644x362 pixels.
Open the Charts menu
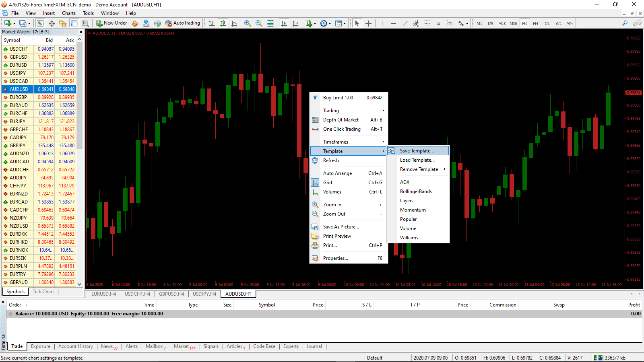coord(68,13)
